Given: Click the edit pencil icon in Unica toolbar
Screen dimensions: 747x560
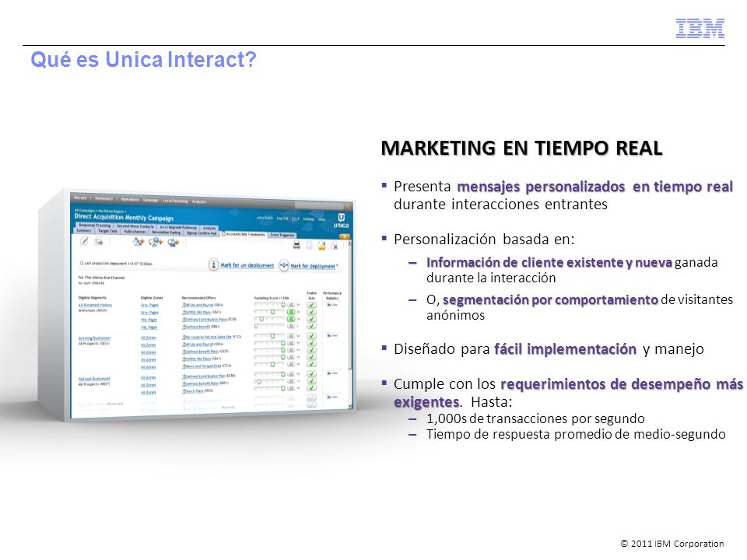Looking at the screenshot, I should click(x=84, y=241).
